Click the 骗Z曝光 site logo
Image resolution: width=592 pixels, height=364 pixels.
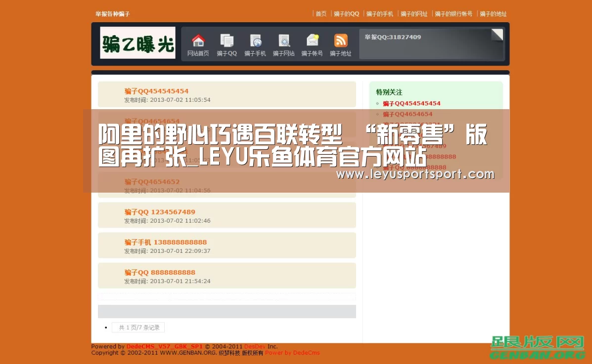(x=137, y=42)
